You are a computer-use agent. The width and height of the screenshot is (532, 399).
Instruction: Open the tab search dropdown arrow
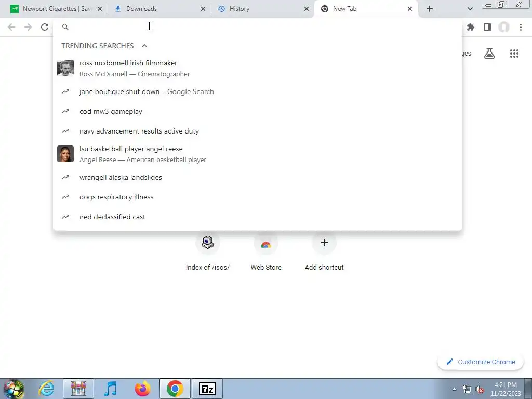point(470,9)
